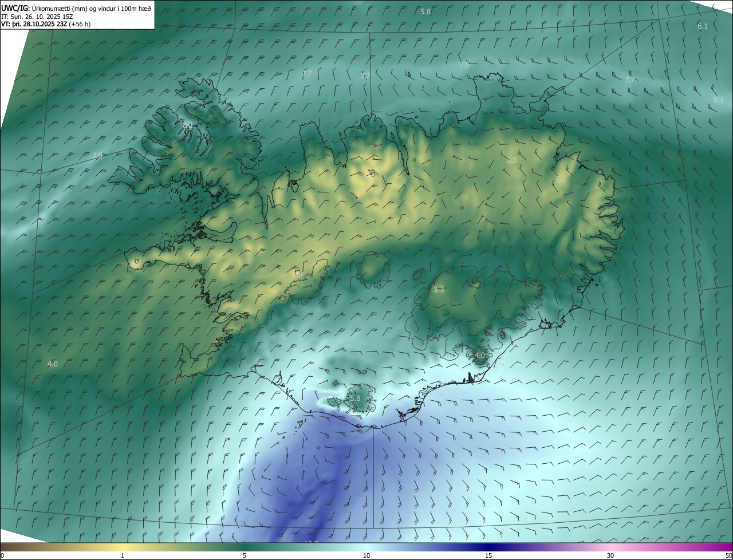Click the 2.5 value label in northeast Iceland

(x=512, y=160)
